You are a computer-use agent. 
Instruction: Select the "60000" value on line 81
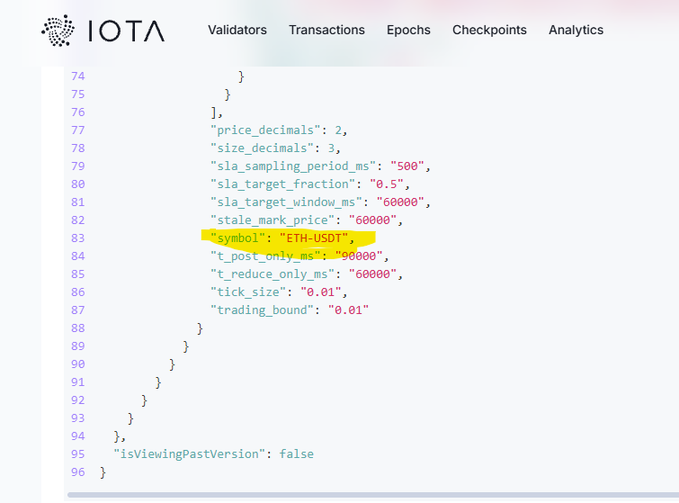(x=401, y=202)
